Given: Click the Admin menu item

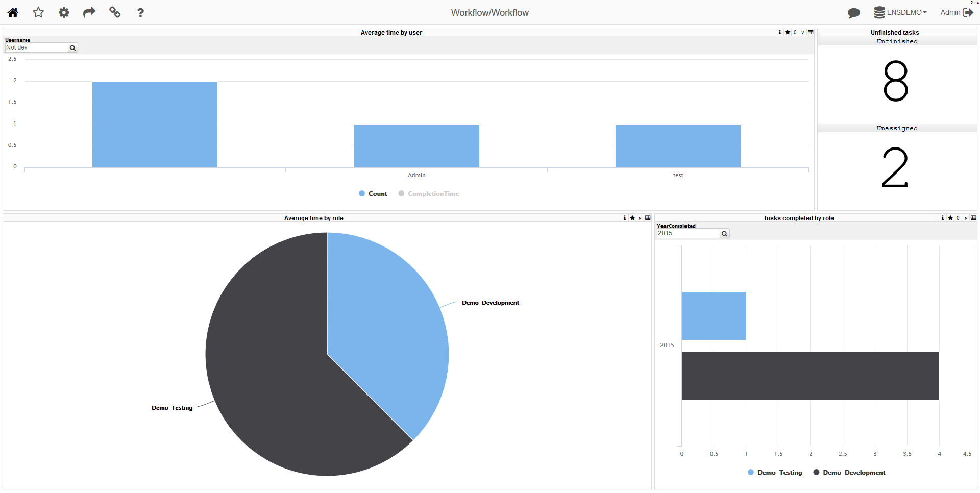Looking at the screenshot, I should point(950,12).
